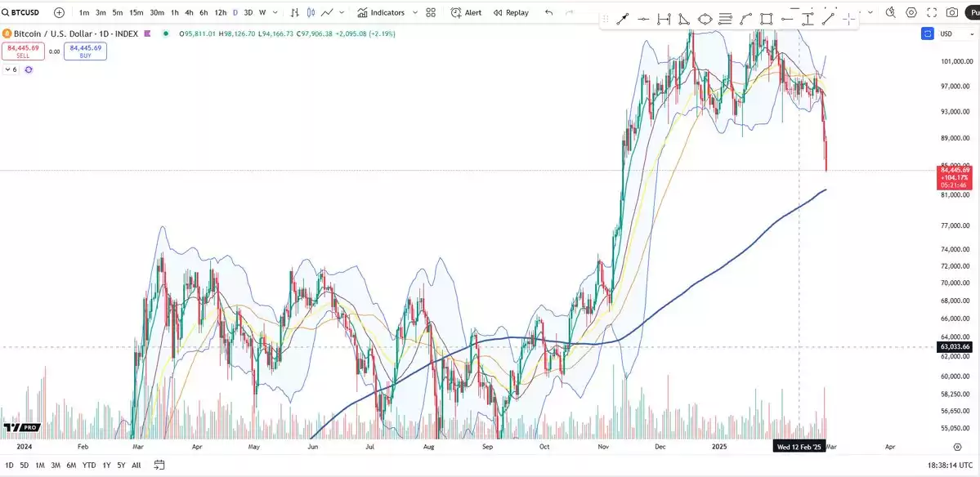Create an Alert

point(466,12)
